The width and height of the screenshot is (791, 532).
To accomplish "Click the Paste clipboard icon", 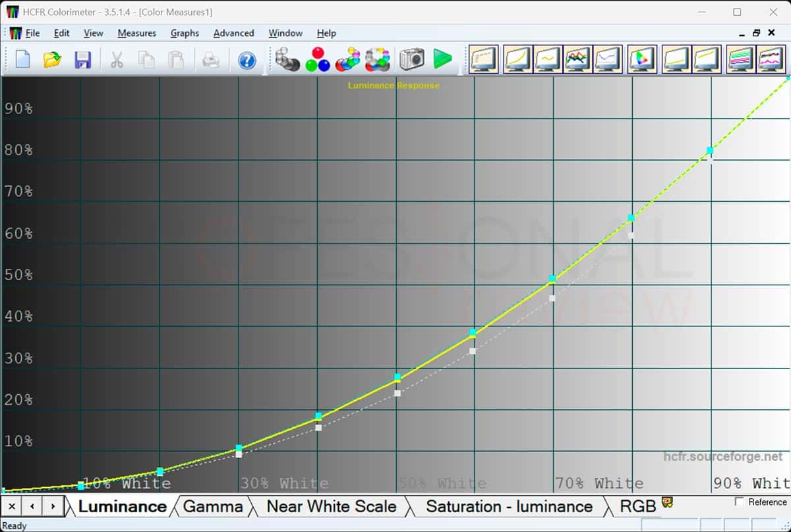I will [176, 60].
